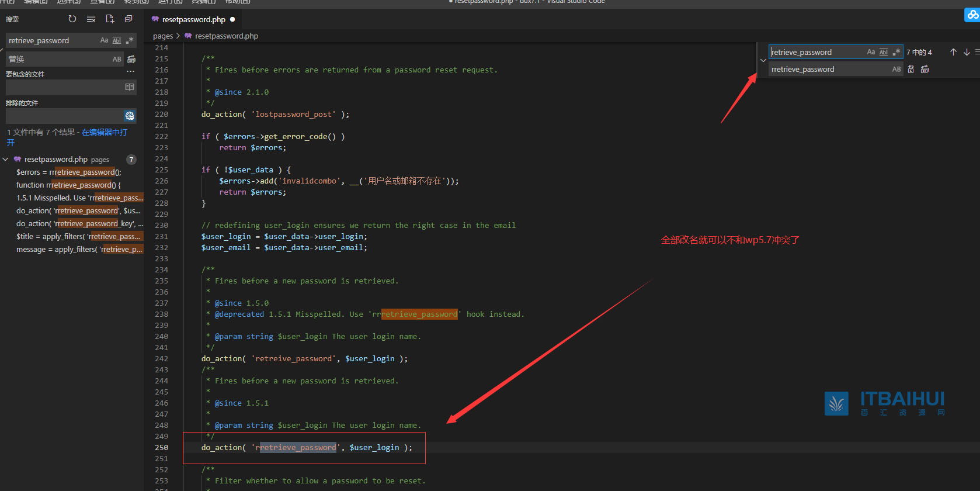Select result 'function rrretrieve_password() {'
980x491 pixels.
[x=68, y=185]
